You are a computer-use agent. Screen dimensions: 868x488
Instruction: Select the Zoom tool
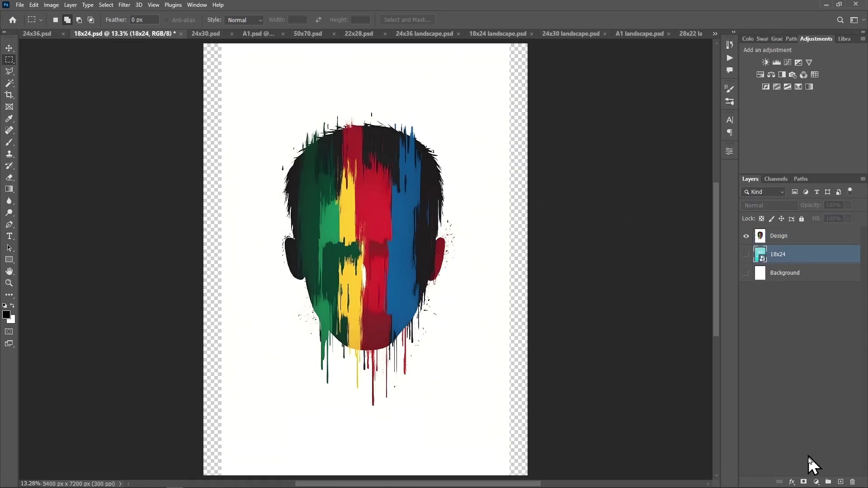coord(9,283)
